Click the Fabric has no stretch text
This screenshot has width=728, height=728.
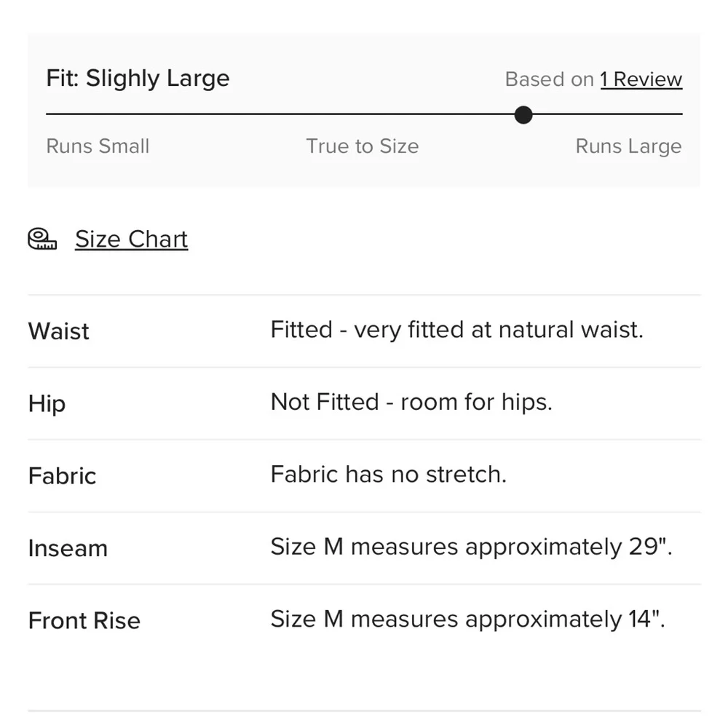click(388, 475)
